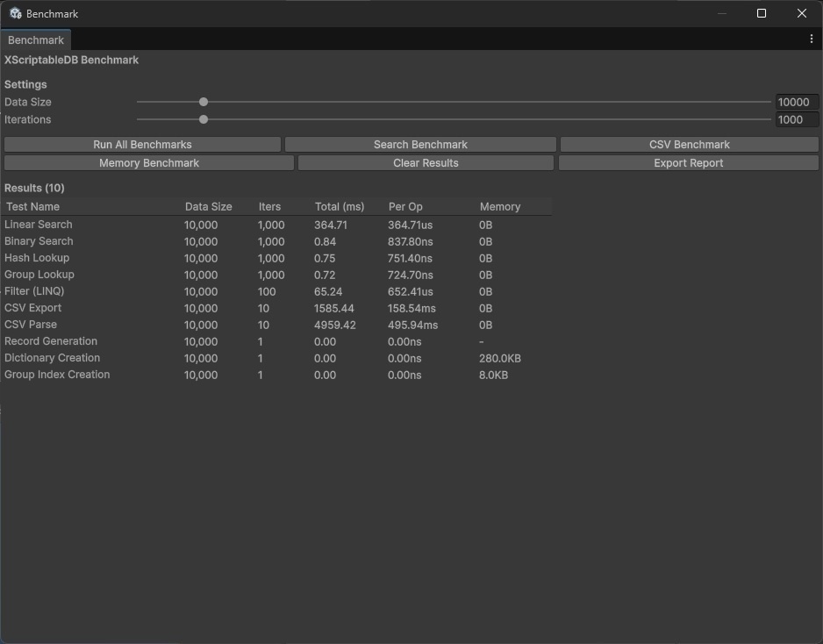Close the Benchmark window
This screenshot has height=644, width=823.
pyautogui.click(x=801, y=14)
